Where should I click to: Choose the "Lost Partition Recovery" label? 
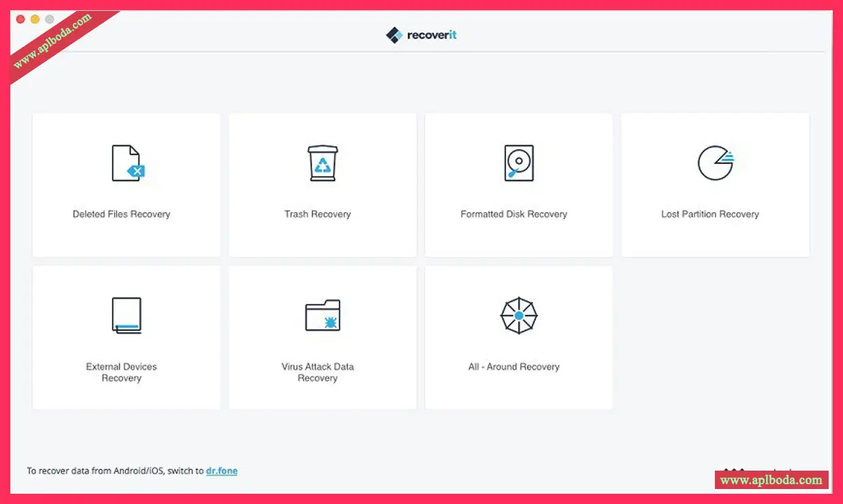710,214
